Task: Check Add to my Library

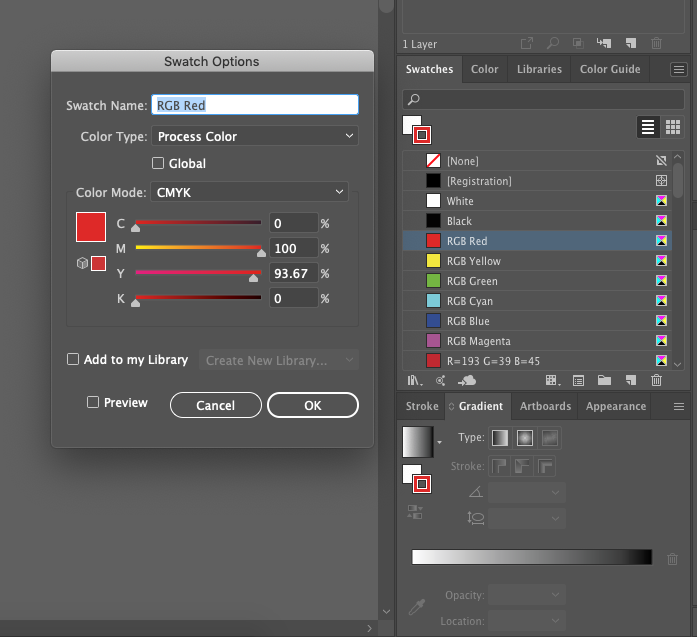Action: 73,359
